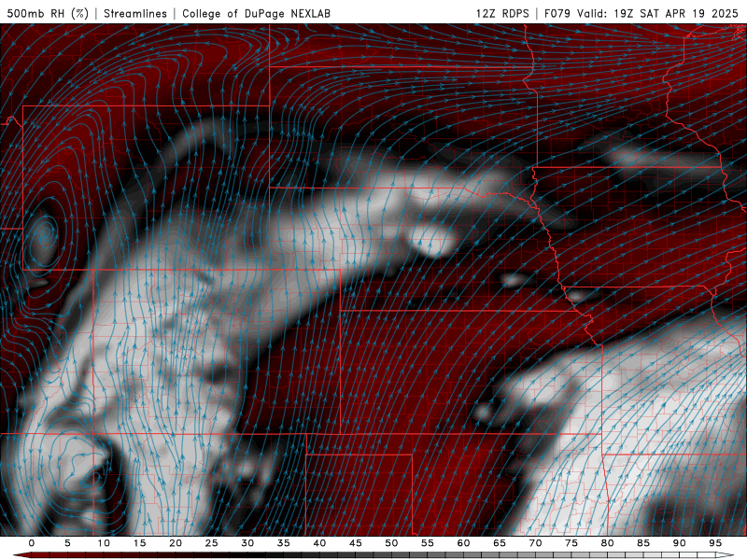This screenshot has height=560, width=747.
Task: Click the colorbar label "15"
Action: point(139,543)
